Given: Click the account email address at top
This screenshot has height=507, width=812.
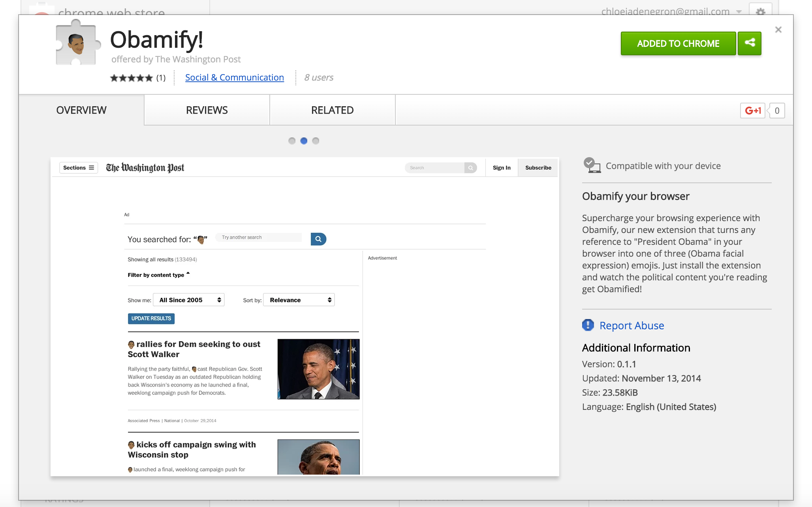Looking at the screenshot, I should [665, 11].
